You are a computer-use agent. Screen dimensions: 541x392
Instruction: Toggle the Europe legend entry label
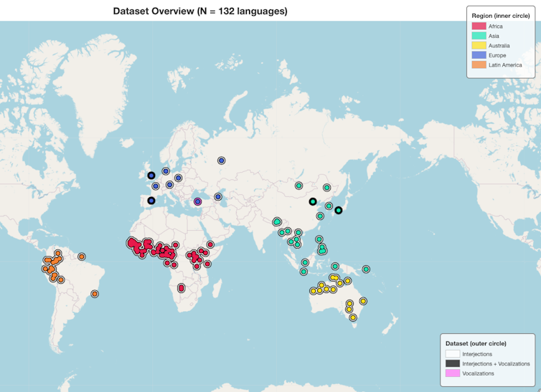click(x=497, y=55)
